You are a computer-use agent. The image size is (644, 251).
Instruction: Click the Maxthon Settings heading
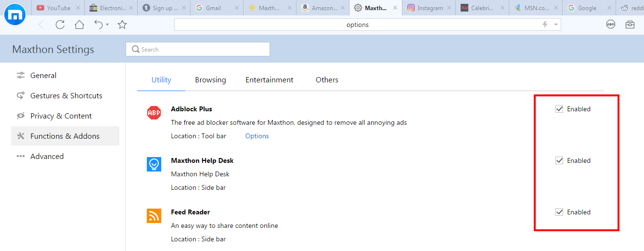pos(53,49)
